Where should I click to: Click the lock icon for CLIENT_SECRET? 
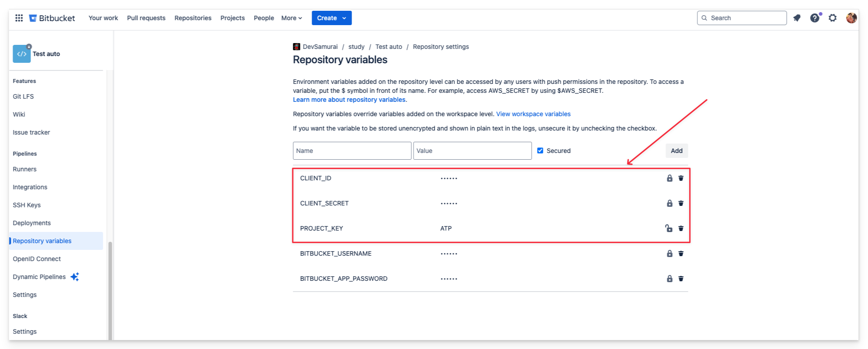pyautogui.click(x=670, y=203)
